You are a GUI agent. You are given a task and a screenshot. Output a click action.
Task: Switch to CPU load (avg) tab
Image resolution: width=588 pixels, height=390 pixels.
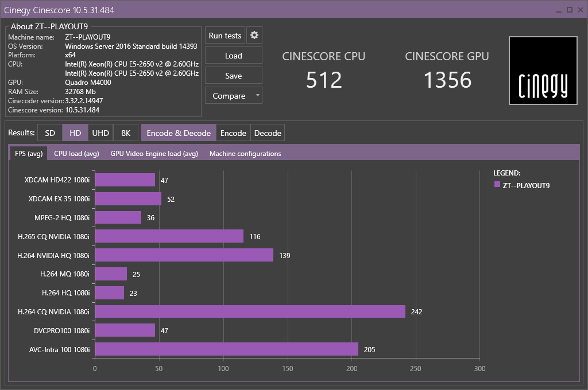click(x=76, y=154)
